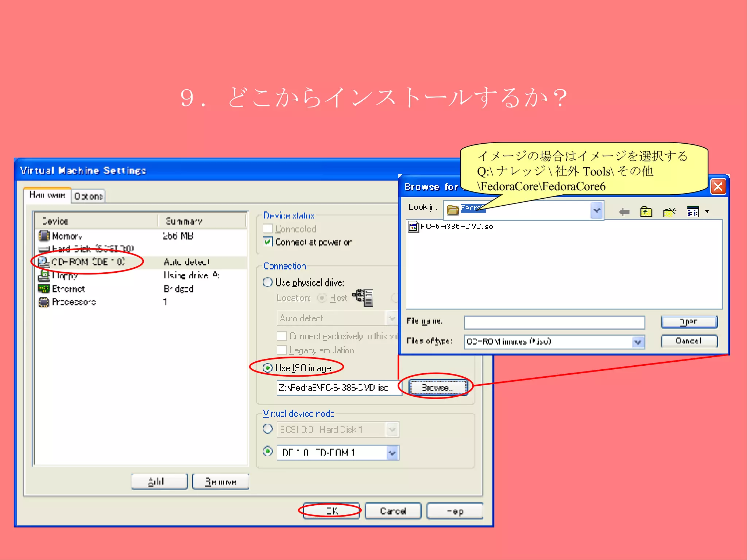Viewport: 747px width, 560px height.
Task: Click the Back arrow in Browse dialog
Action: (624, 212)
